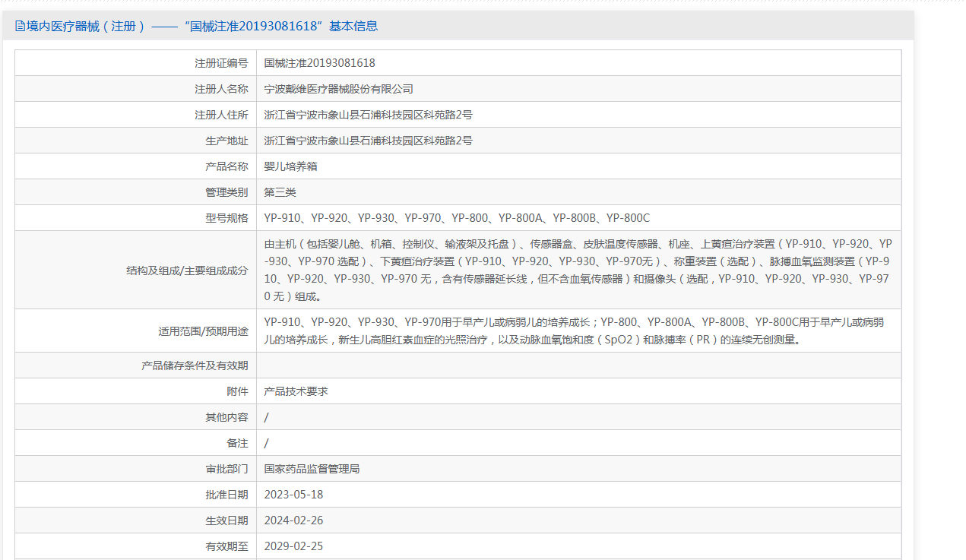The height and width of the screenshot is (560, 966).
Task: Select the value '国械注准20193081618' in the table
Action: (319, 63)
